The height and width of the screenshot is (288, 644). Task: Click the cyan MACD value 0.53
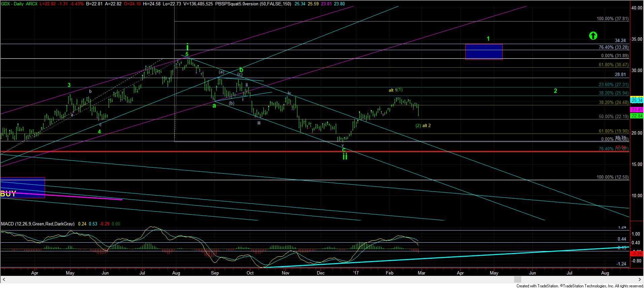(93, 224)
